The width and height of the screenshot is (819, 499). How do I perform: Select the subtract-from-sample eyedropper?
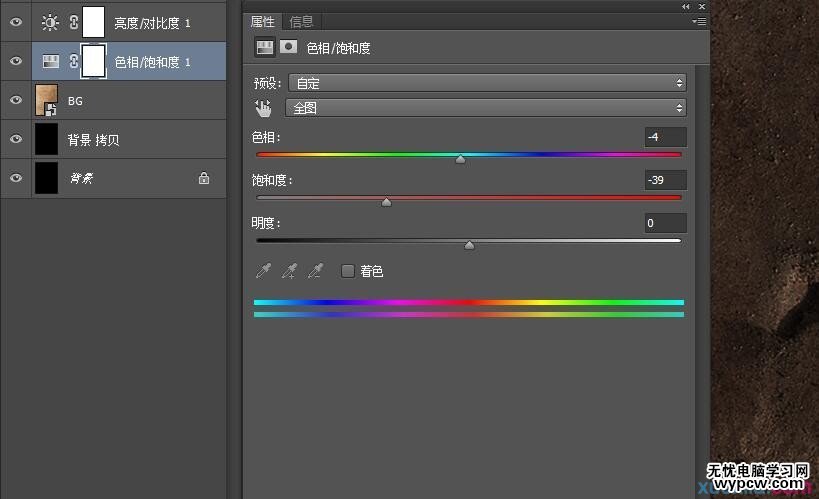click(x=315, y=271)
